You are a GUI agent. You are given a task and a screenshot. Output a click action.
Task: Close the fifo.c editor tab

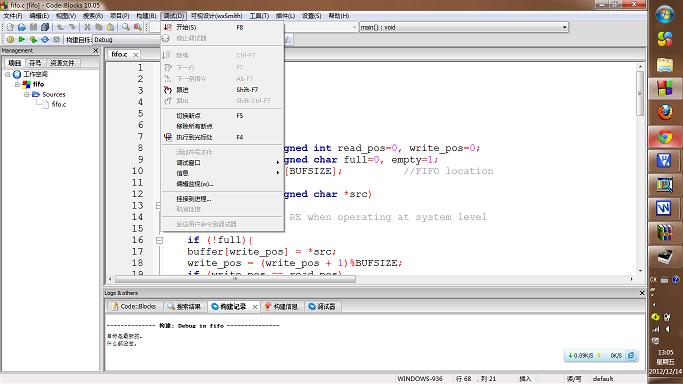pos(136,55)
